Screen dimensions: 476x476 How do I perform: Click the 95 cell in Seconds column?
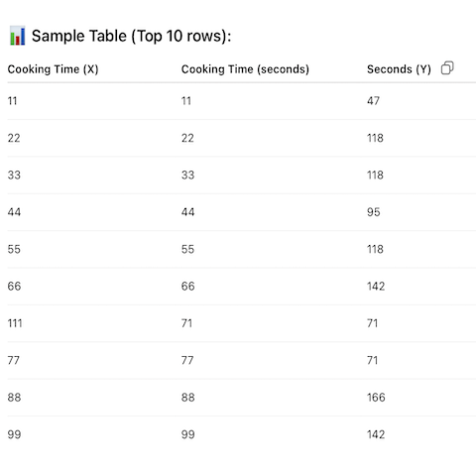[373, 212]
